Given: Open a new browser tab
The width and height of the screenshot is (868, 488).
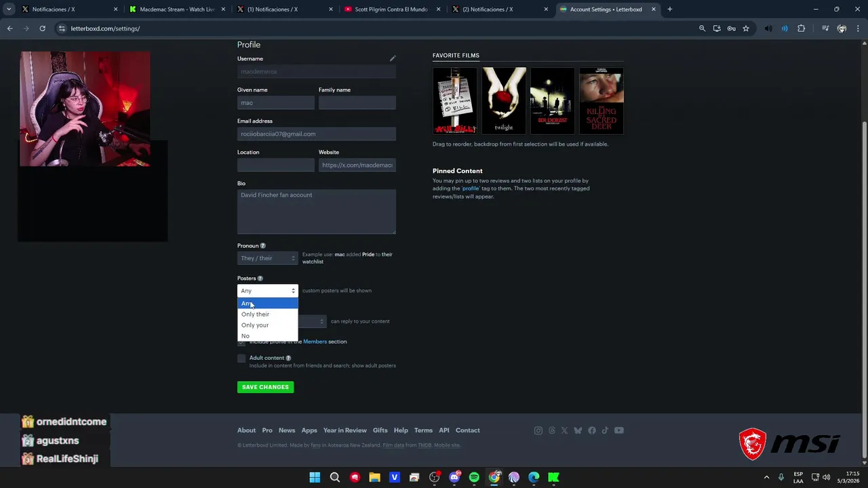Looking at the screenshot, I should 669,9.
